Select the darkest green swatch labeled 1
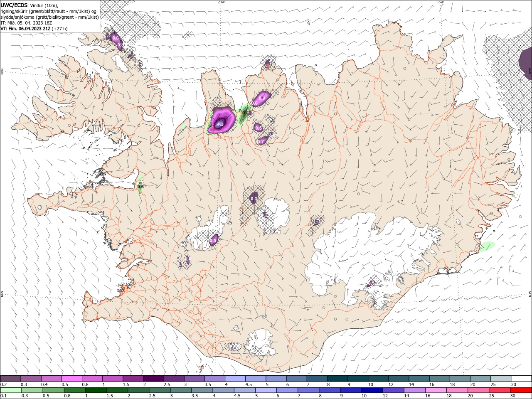This screenshot has height=399, width=532. click(x=96, y=390)
